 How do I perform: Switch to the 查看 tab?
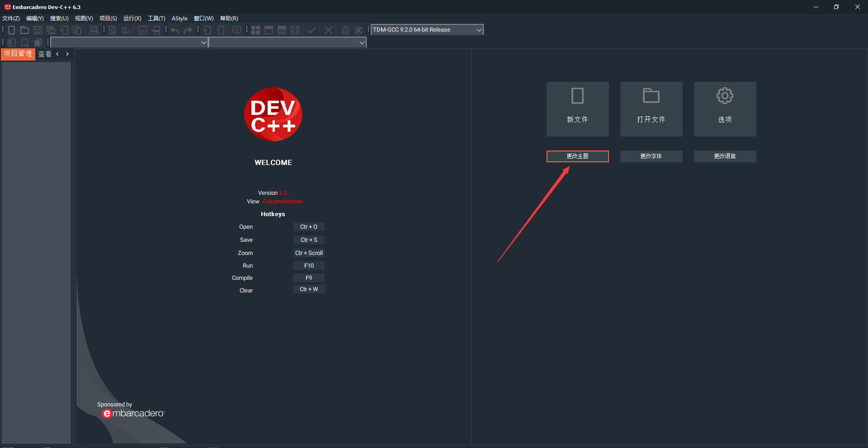click(45, 54)
